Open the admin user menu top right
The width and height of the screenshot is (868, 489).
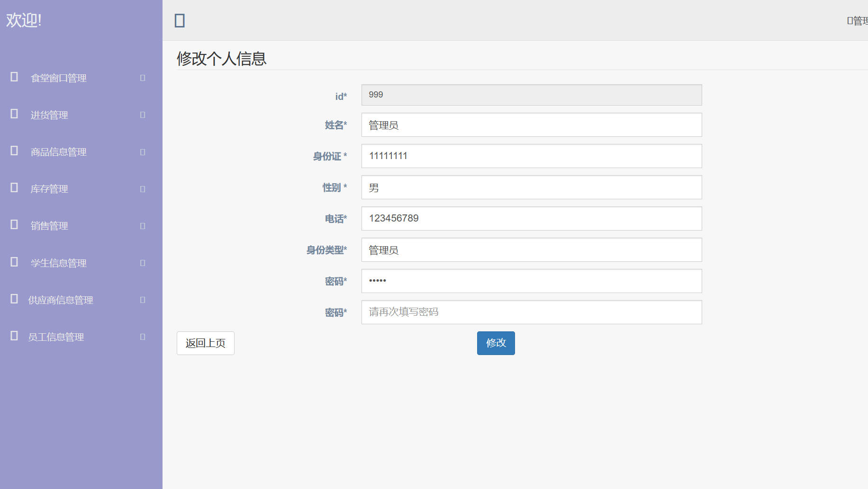[858, 21]
